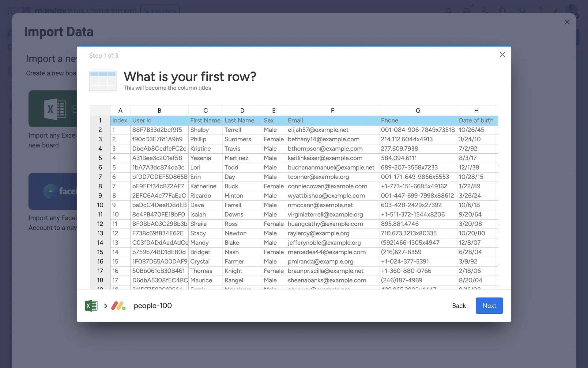
Task: Click the people-100 board name
Action: point(153,306)
